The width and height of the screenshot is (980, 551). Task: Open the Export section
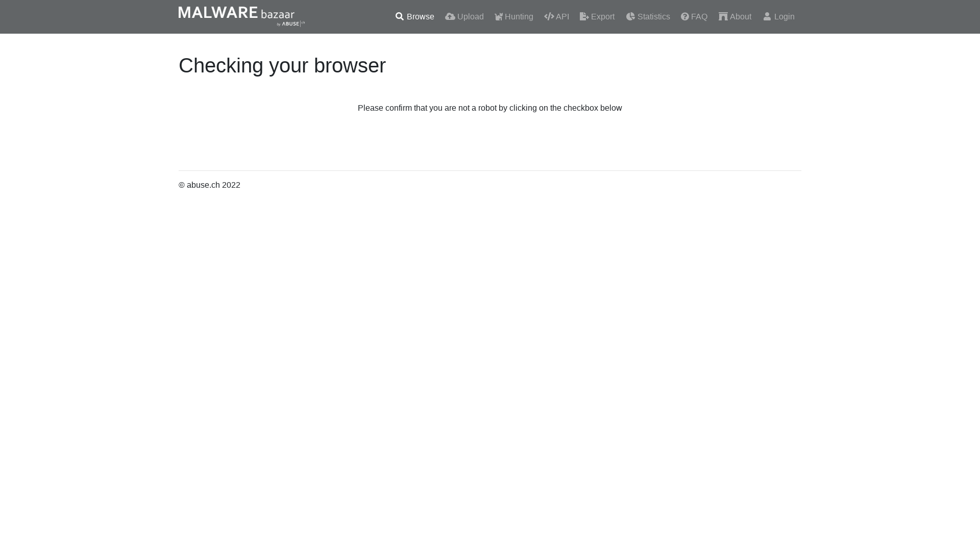point(602,16)
